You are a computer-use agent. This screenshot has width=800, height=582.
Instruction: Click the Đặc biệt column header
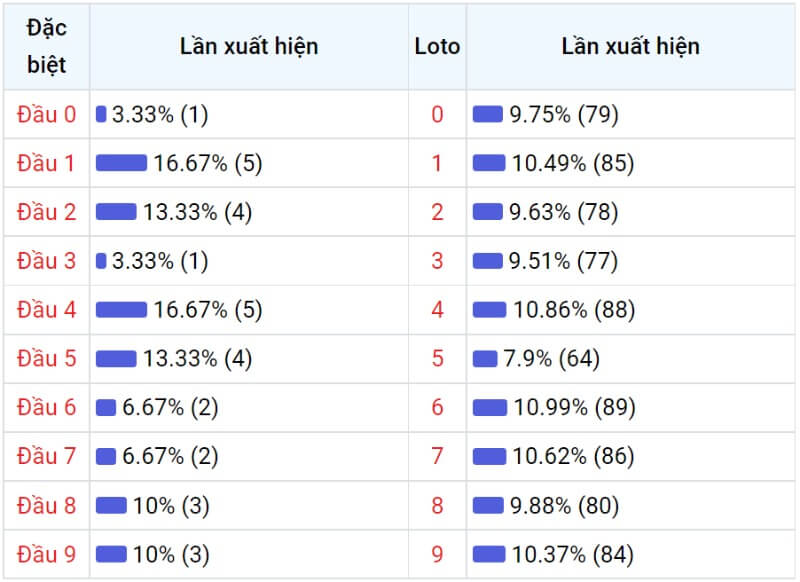click(x=46, y=46)
